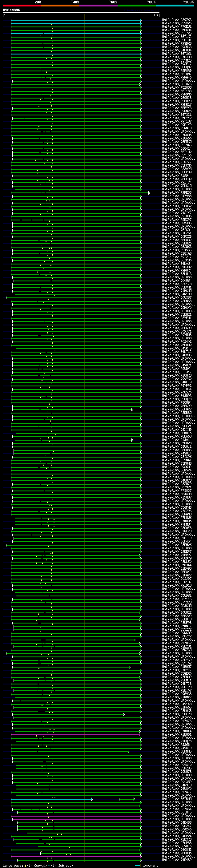Select label UniRef100_A9SDK8

(177, 44)
